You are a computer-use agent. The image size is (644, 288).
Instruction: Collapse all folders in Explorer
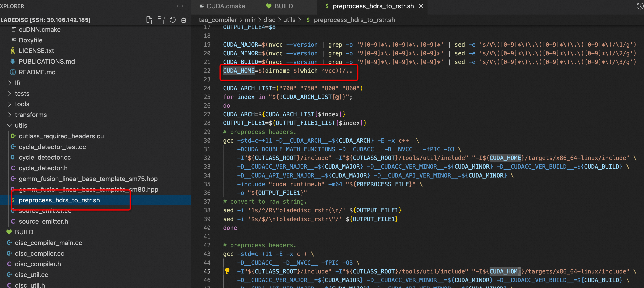184,20
